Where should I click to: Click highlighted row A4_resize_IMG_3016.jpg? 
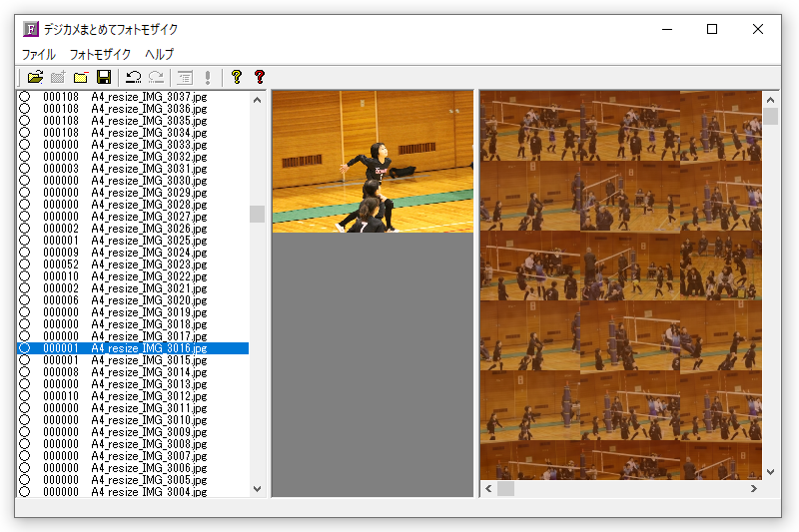(133, 348)
